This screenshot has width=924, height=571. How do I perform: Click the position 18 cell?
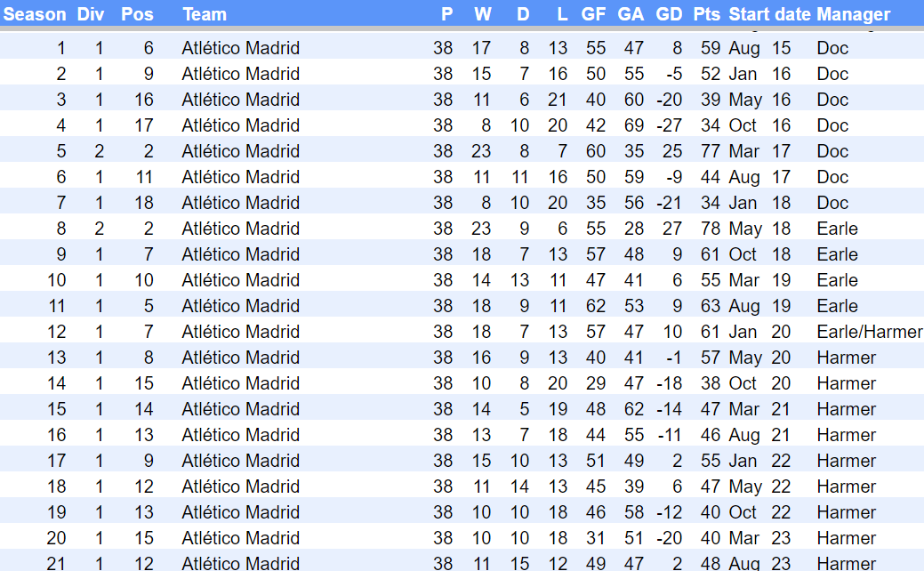[x=144, y=203]
